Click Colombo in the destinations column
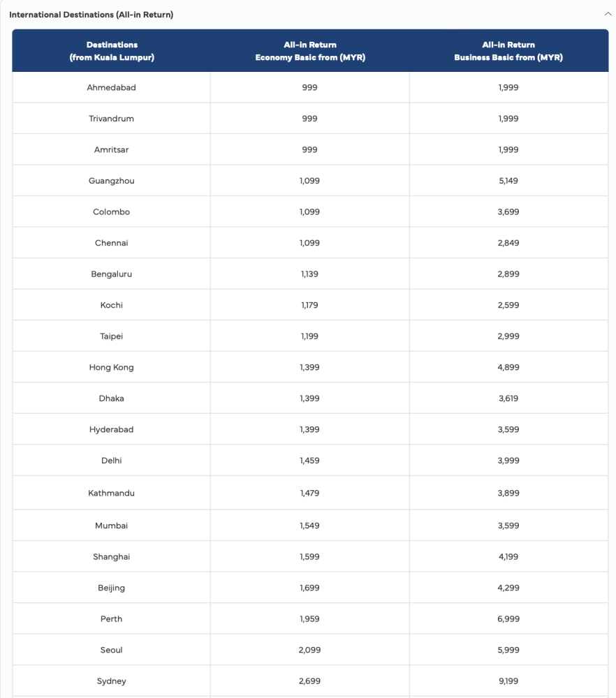This screenshot has width=616, height=698. click(112, 212)
